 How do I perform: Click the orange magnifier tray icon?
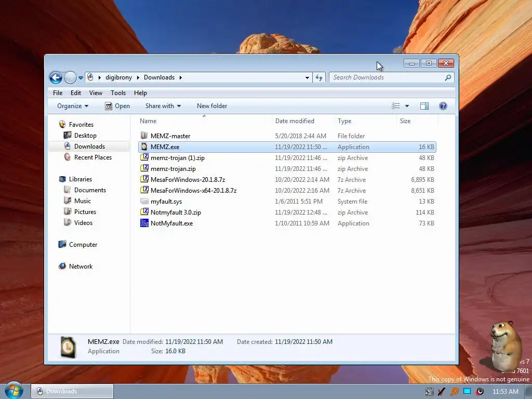pyautogui.click(x=454, y=392)
